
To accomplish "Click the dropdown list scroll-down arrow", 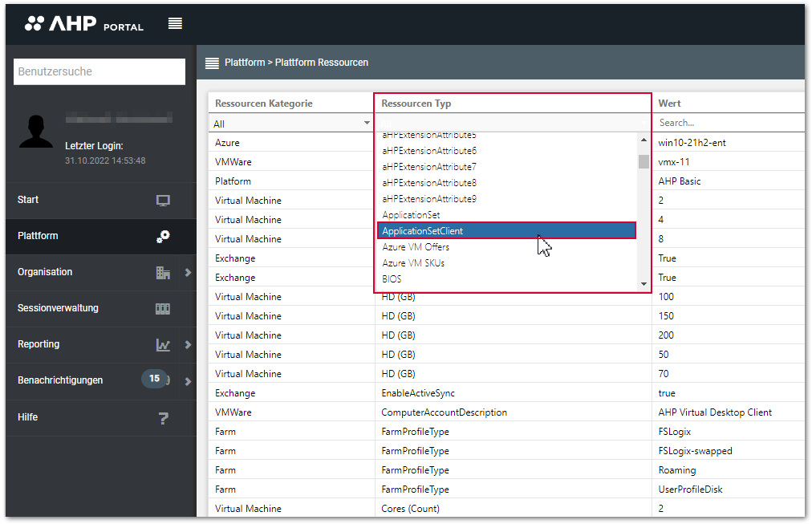I will click(644, 284).
